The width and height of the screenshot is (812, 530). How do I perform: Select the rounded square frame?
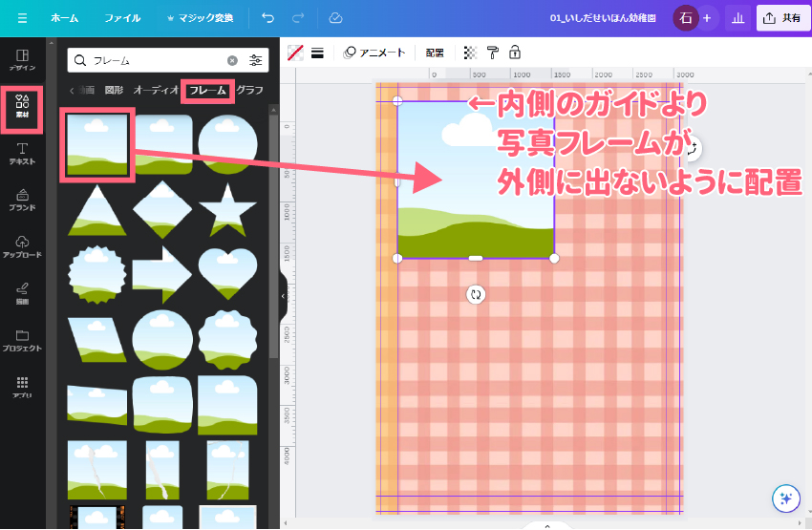[162, 144]
